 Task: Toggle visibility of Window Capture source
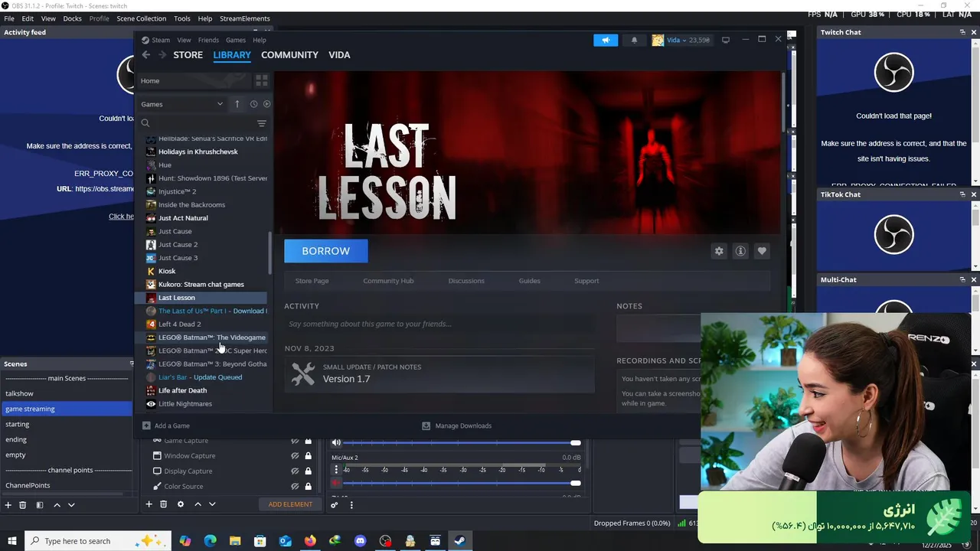tap(295, 456)
